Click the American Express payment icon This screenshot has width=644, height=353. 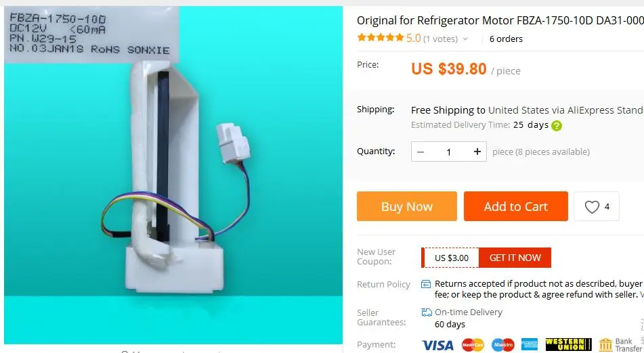pyautogui.click(x=530, y=345)
